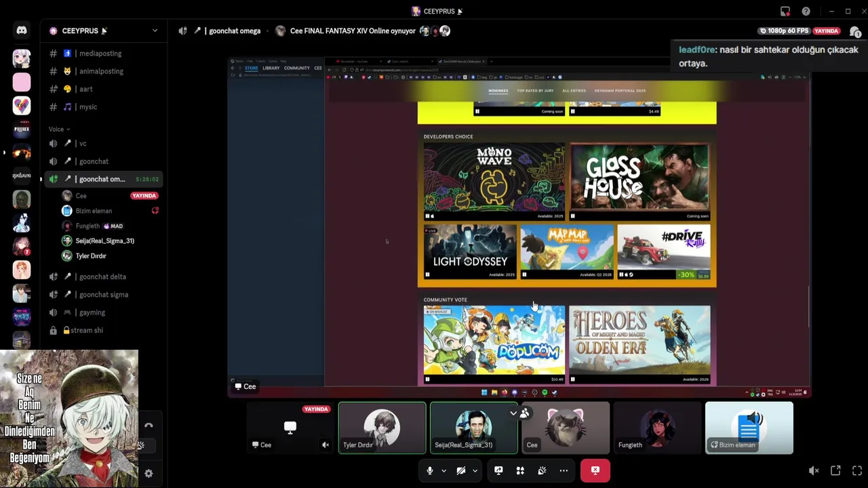Select user Cee in voice list
The image size is (868, 488).
[81, 196]
